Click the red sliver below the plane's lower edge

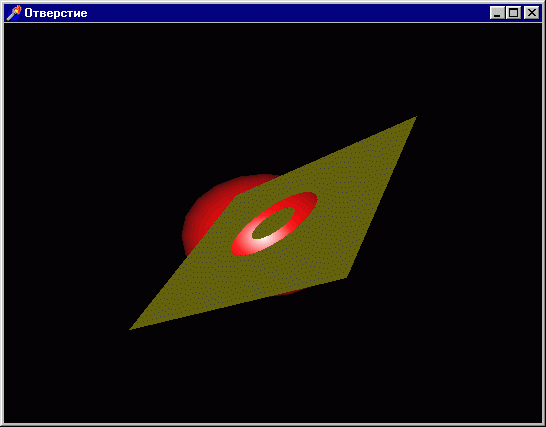(288, 292)
